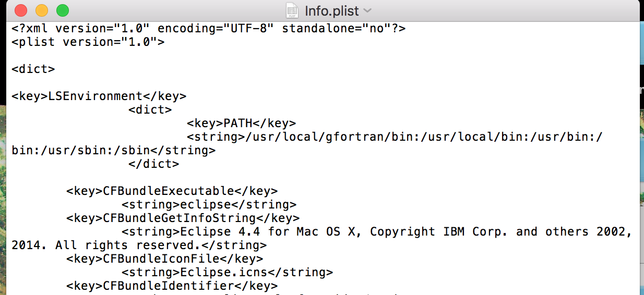Click the closing nested dict tag
This screenshot has width=644, height=295.
click(x=153, y=164)
